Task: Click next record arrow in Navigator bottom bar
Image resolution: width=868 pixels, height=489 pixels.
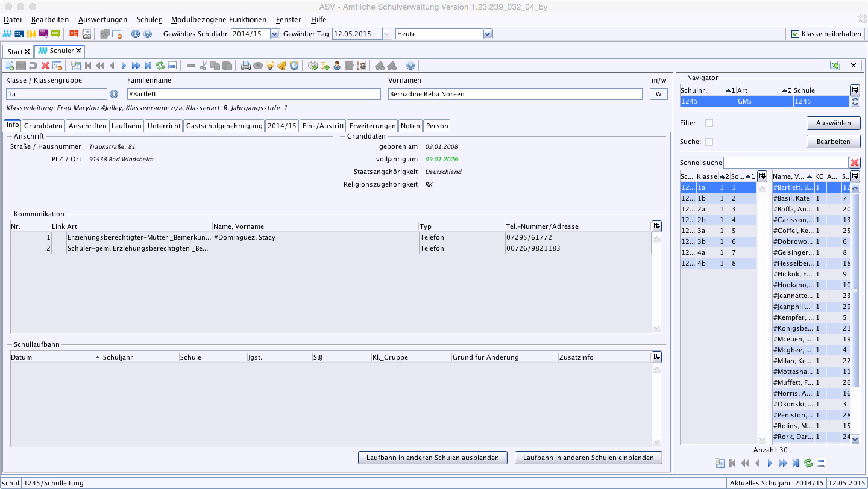Action: (770, 463)
